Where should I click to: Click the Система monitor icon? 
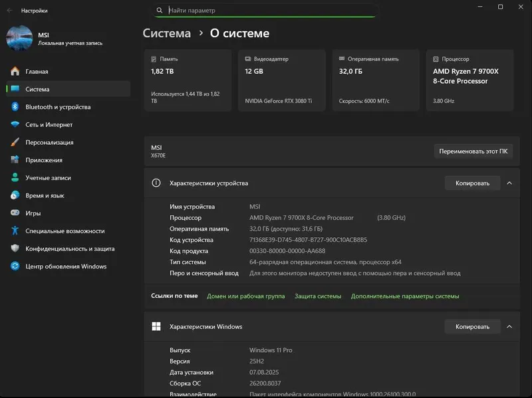click(15, 89)
